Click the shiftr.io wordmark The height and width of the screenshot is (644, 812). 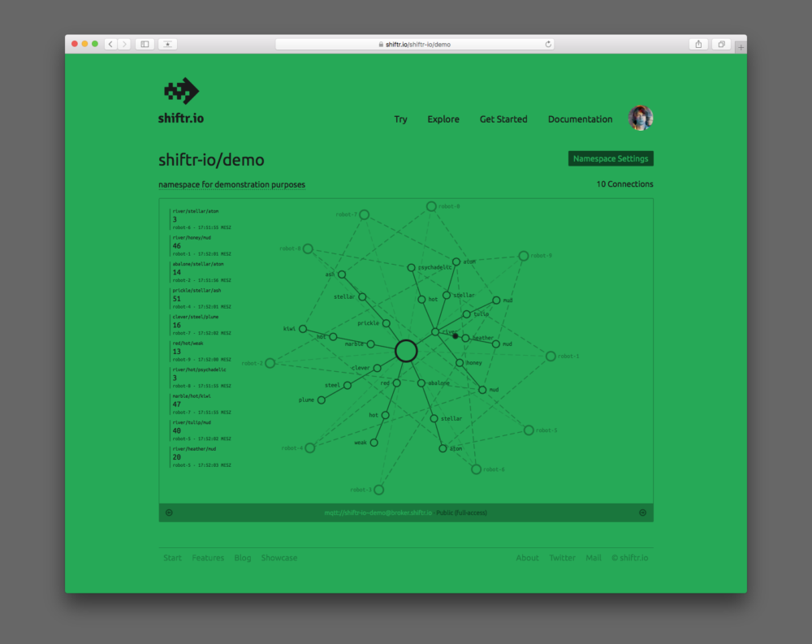point(181,118)
